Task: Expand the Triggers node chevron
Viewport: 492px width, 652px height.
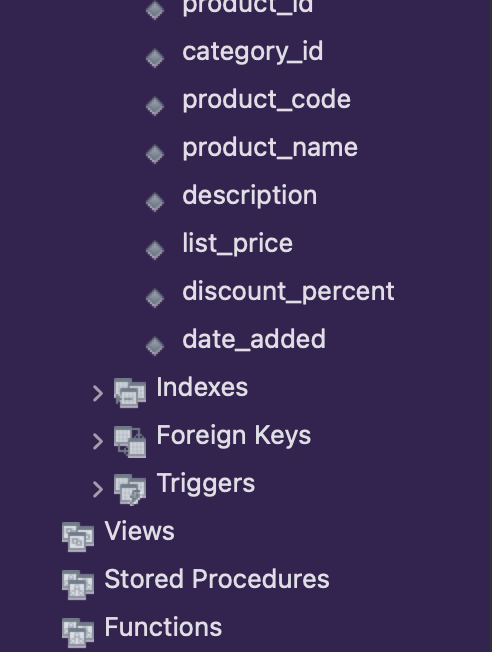Action: click(x=97, y=489)
